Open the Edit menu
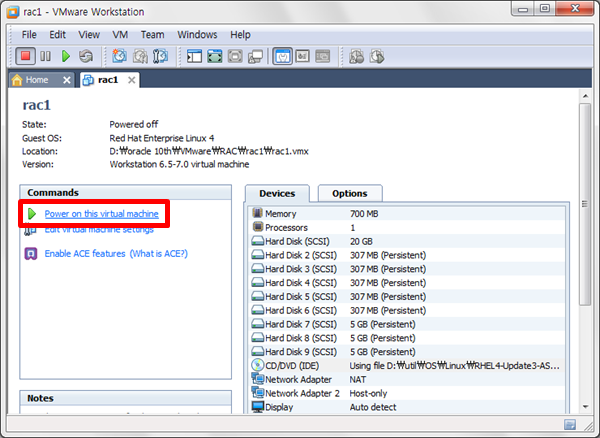 click(x=57, y=35)
